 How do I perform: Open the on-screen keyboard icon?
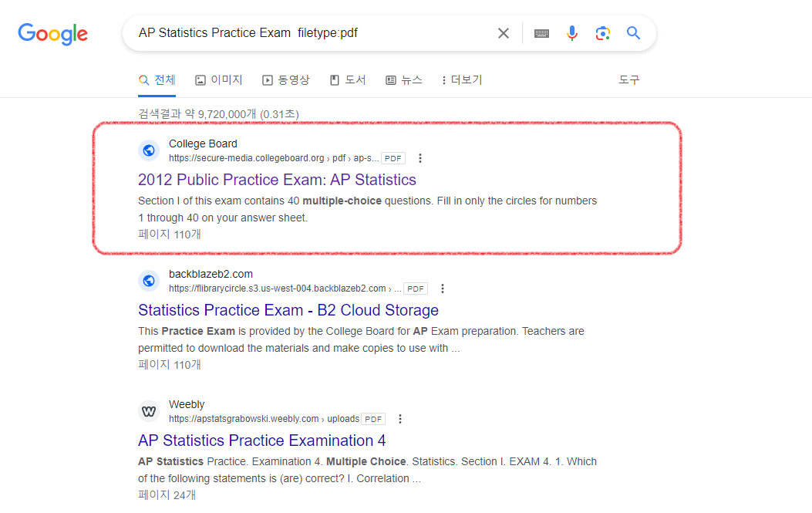(x=541, y=33)
